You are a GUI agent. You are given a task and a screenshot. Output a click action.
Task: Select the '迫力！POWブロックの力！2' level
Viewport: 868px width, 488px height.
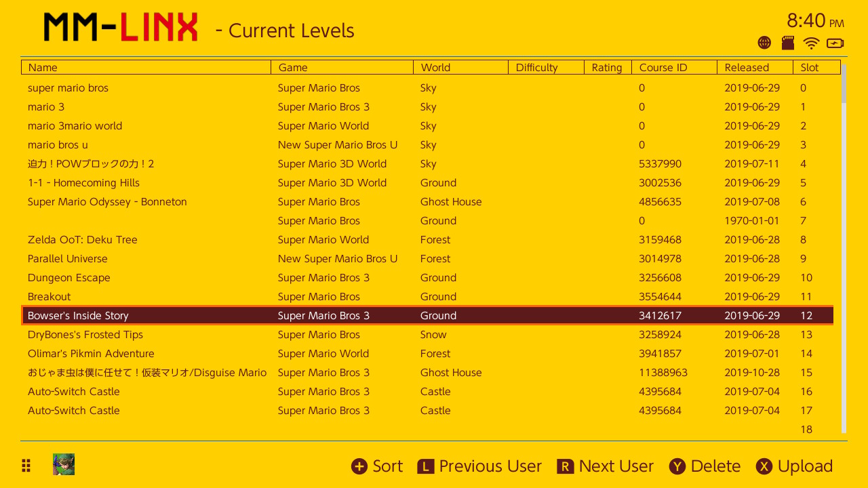click(x=428, y=163)
